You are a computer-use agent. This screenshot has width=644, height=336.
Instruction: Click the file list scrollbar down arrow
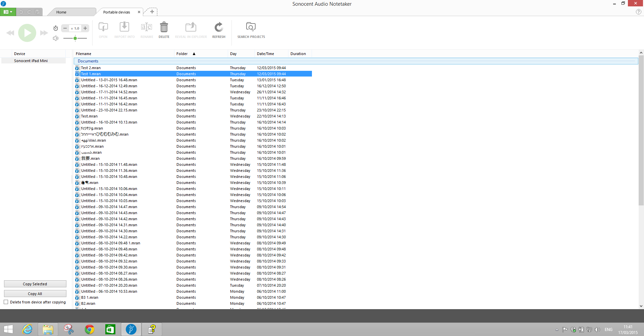[x=641, y=306]
